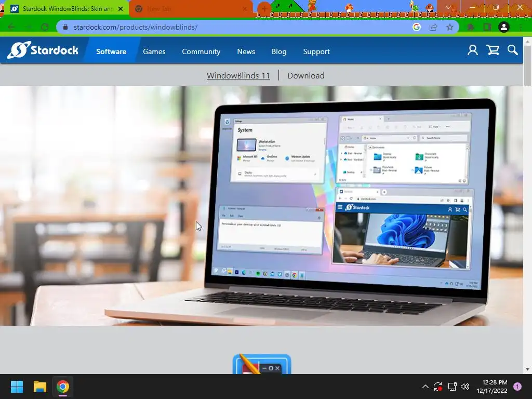Click the WindowBlinds product icon below the hero
Image resolution: width=532 pixels, height=399 pixels.
coord(262,364)
